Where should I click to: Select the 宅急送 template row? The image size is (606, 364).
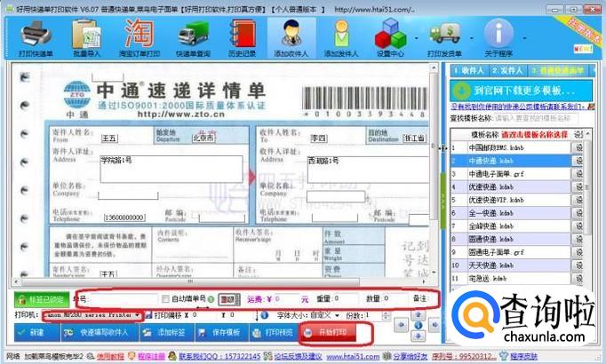pyautogui.click(x=510, y=278)
